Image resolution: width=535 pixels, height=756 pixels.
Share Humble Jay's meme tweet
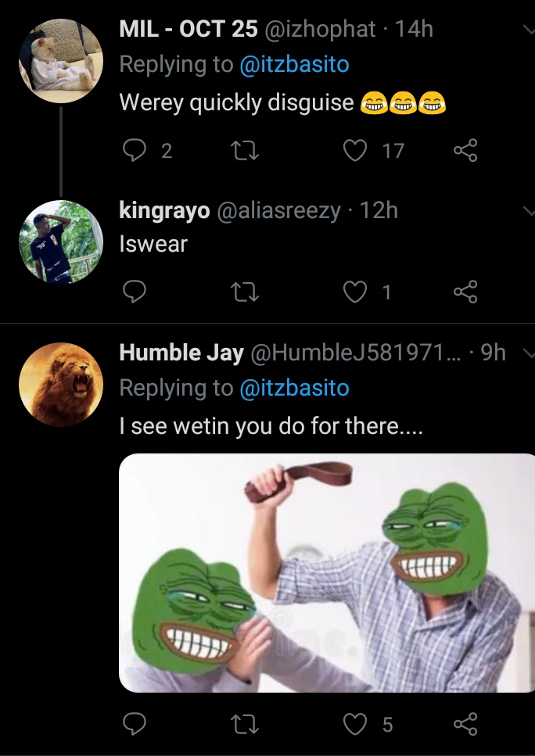[x=465, y=724]
